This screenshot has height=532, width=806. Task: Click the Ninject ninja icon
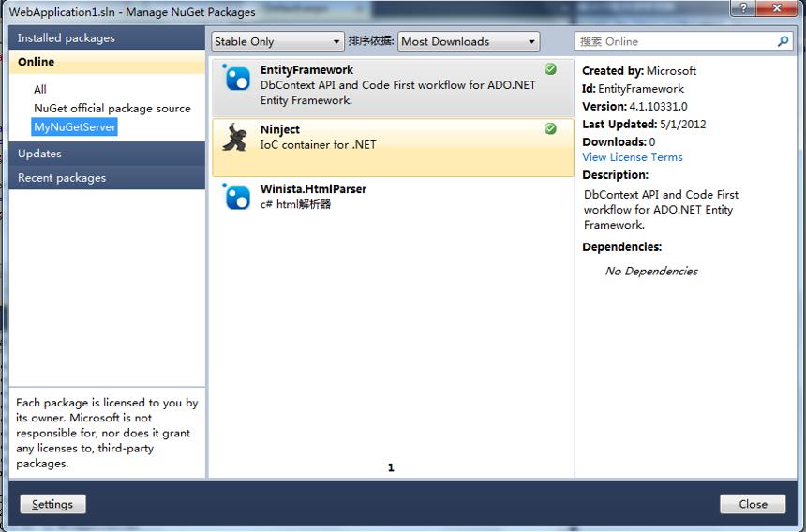235,137
